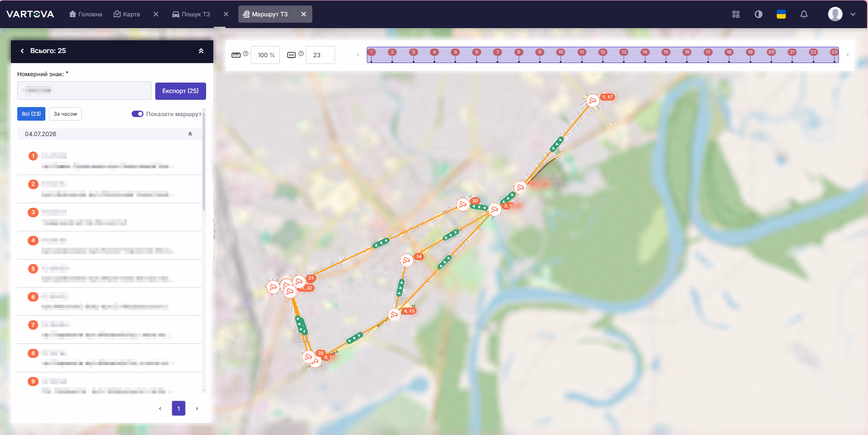Screen dimensions: 868x435
Task: Toggle Показати маршрут switch
Action: pos(138,114)
